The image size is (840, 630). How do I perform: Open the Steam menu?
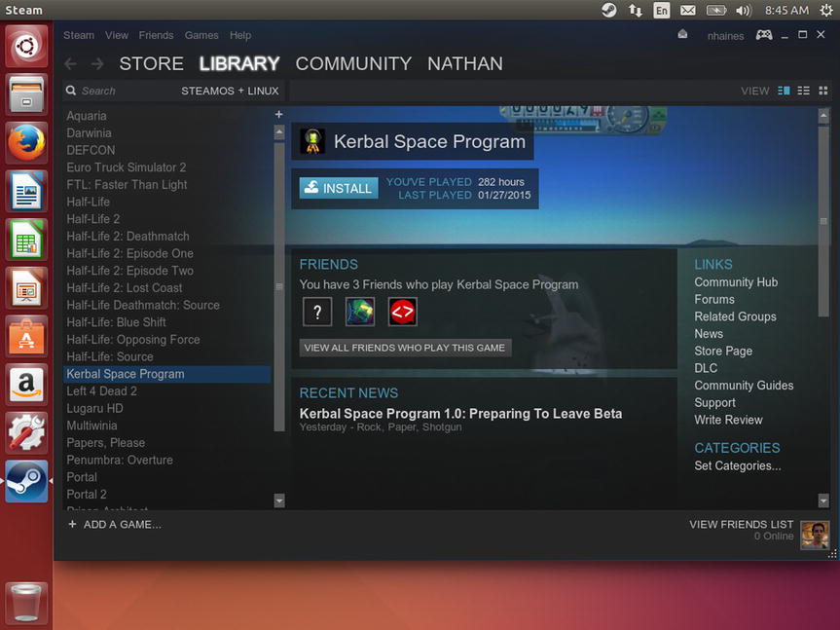coord(79,35)
